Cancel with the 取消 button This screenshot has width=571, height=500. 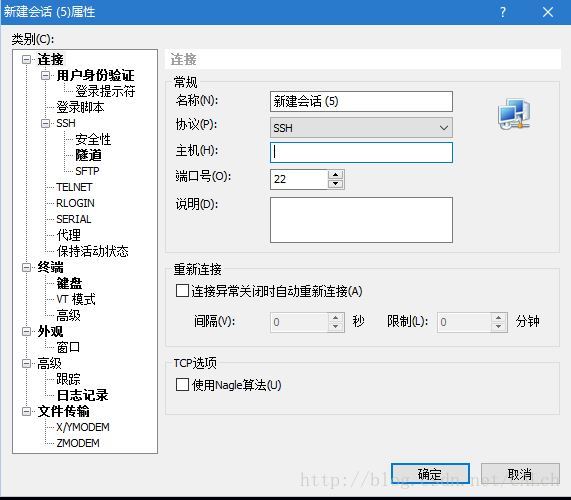[520, 474]
